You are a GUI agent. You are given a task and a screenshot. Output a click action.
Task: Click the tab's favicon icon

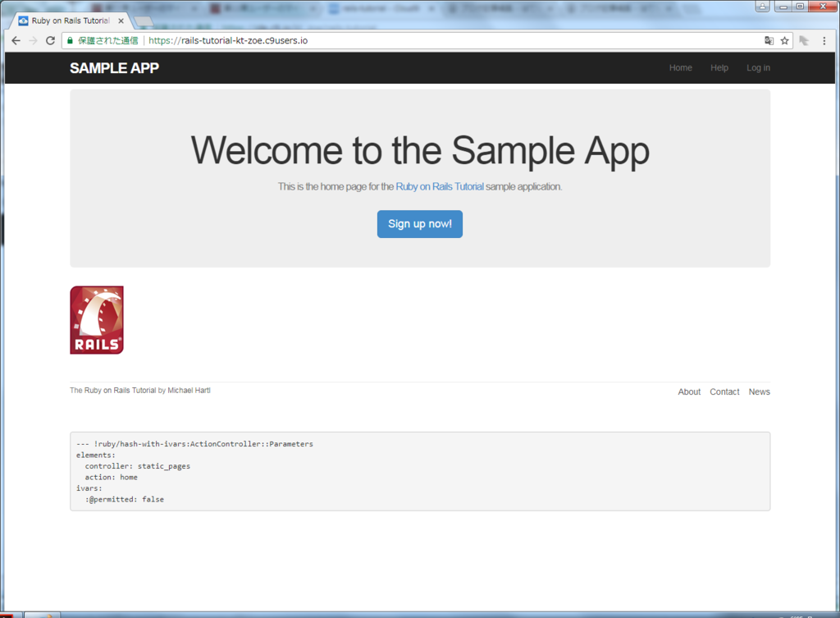(x=23, y=21)
